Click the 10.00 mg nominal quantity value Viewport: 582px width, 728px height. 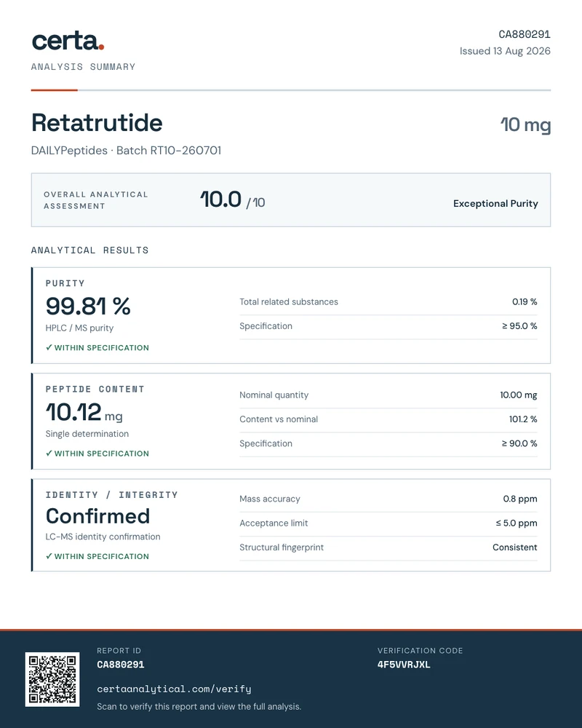[519, 395]
